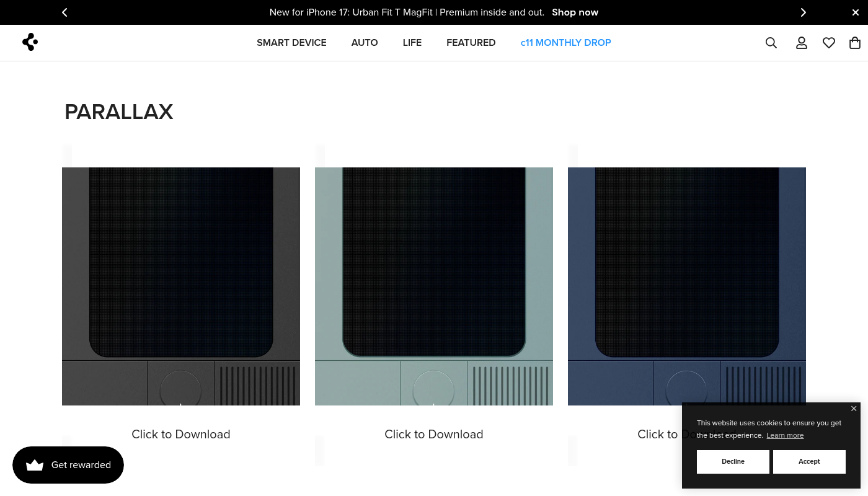Open the shopping bag cart icon
This screenshot has height=496, width=868.
point(854,43)
